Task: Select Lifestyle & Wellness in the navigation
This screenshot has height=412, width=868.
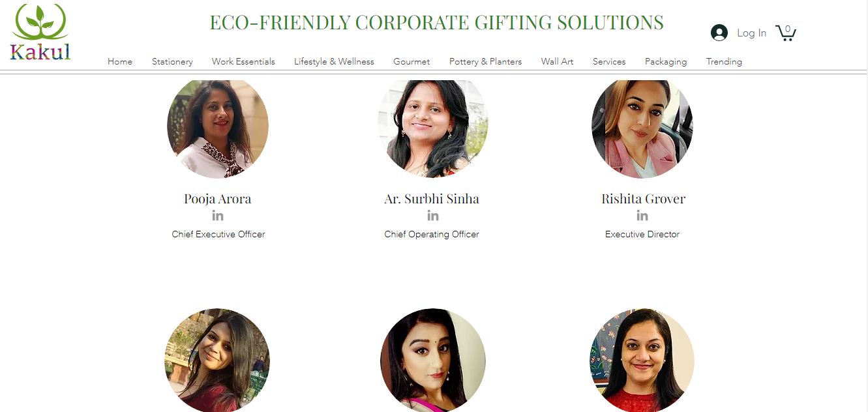Action: 334,61
